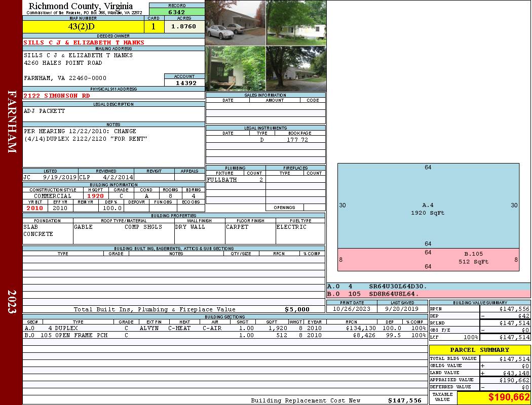Click the card number 1 box

(154, 27)
